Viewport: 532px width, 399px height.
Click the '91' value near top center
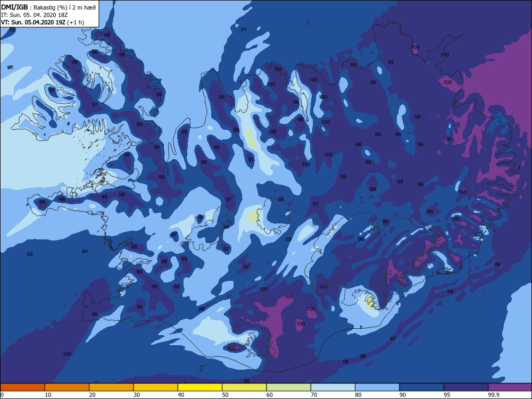click(x=244, y=29)
